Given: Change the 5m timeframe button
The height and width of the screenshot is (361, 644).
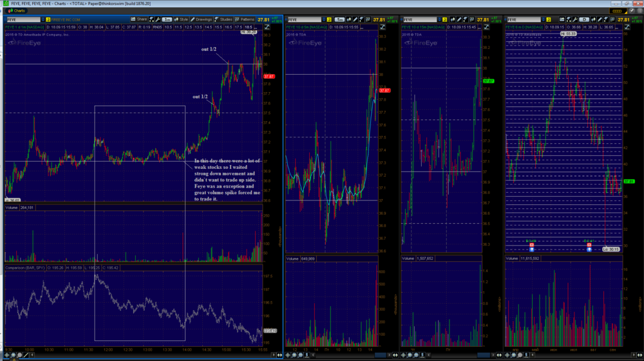Looking at the screenshot, I should coord(339,20).
